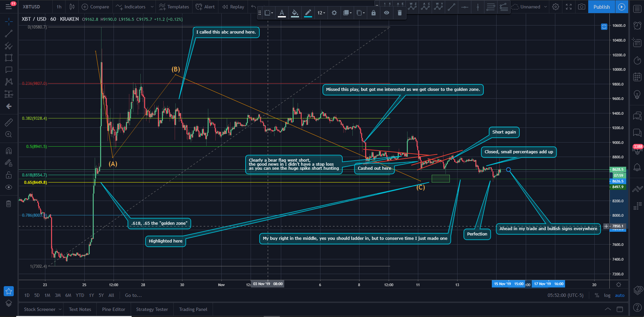Toggle magnet mode for drawings
This screenshot has height=317, width=644.
9,151
